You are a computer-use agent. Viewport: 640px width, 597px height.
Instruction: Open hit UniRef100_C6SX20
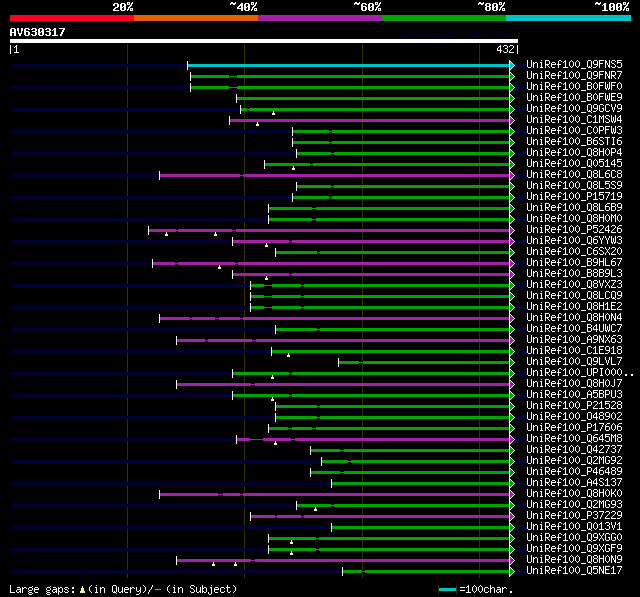pos(574,252)
